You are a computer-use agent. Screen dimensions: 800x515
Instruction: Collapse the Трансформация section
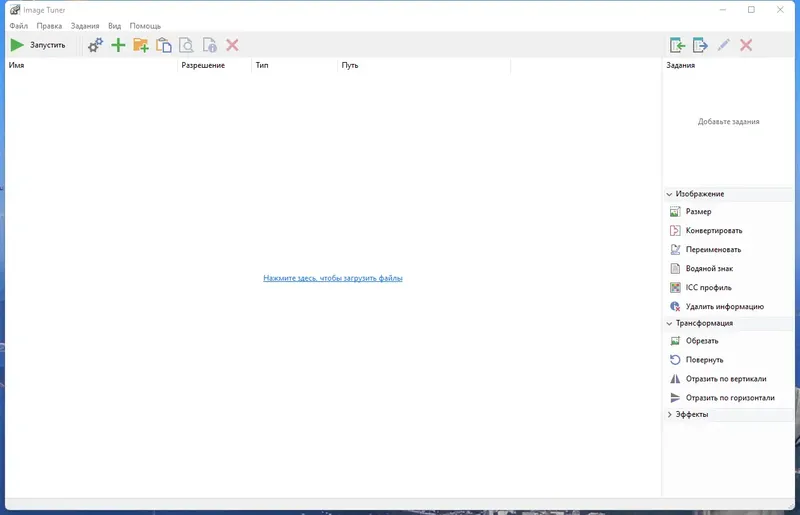click(669, 323)
